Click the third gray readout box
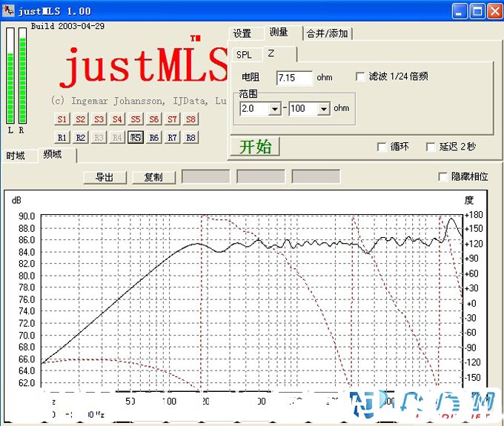The width and height of the screenshot is (504, 426). 316,176
